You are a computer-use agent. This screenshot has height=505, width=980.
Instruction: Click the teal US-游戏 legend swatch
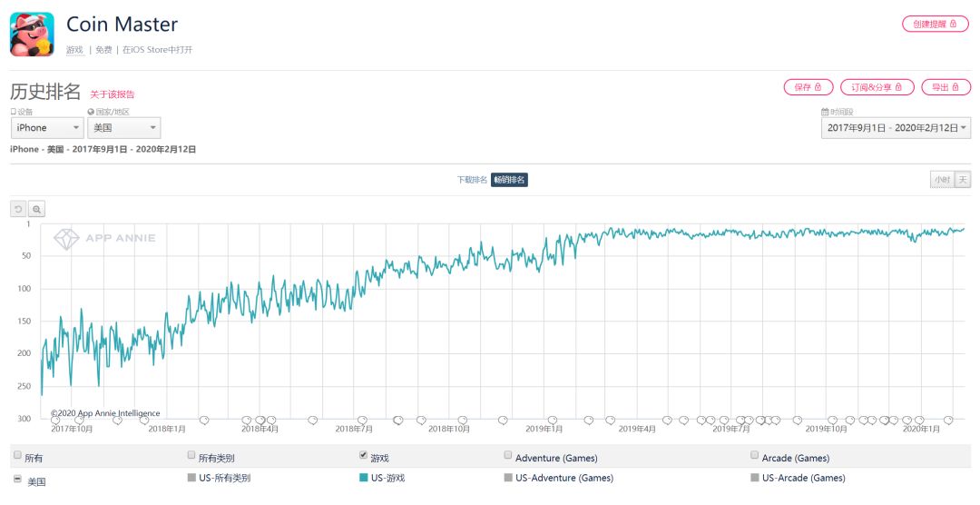[x=365, y=478]
